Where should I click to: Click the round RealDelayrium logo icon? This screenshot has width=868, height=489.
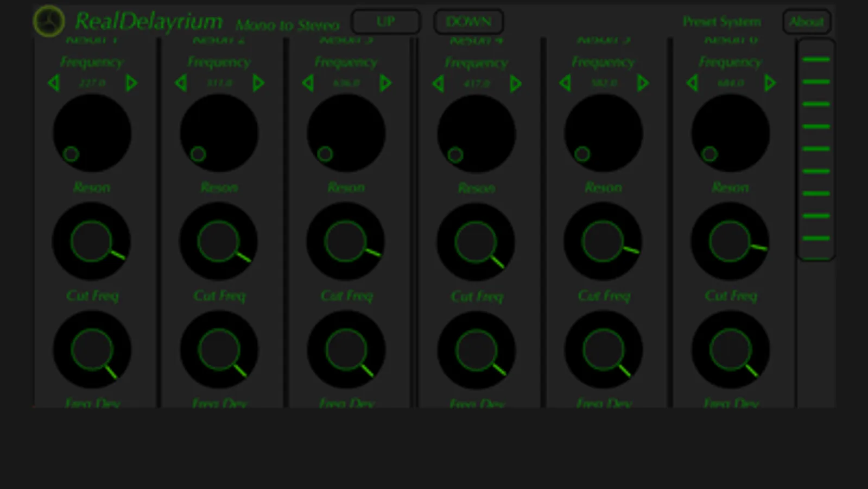[49, 21]
